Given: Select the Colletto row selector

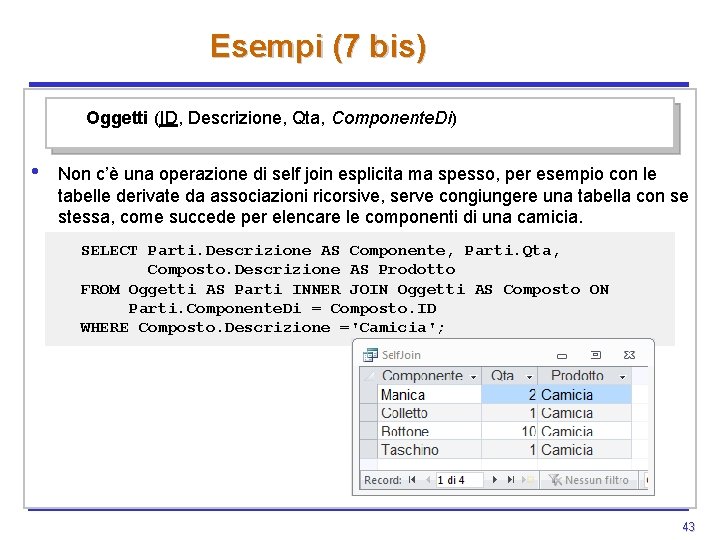Looking at the screenshot, I should pyautogui.click(x=369, y=413).
